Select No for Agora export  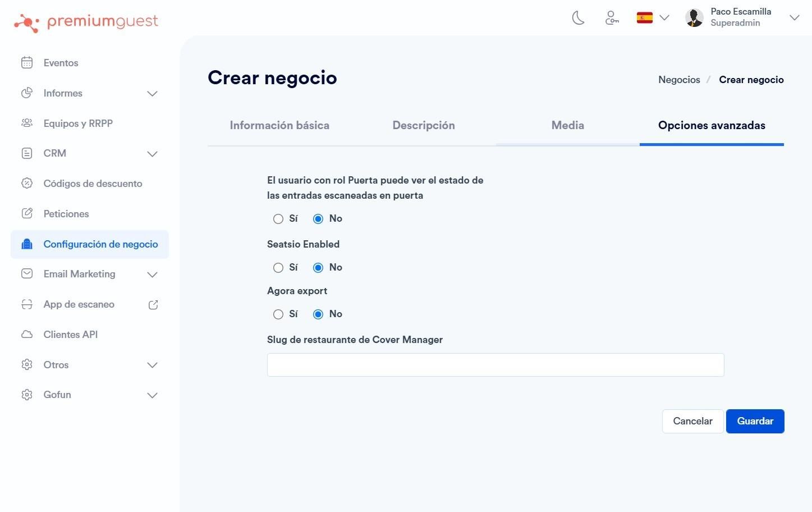318,314
